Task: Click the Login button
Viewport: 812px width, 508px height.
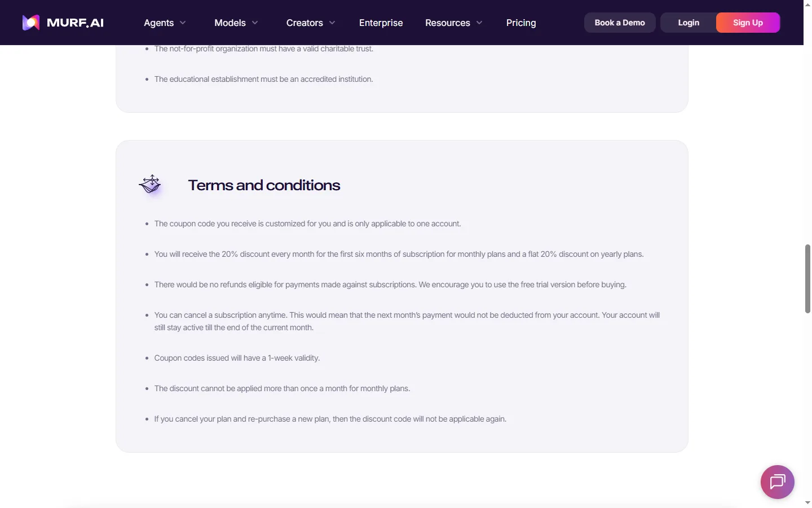Action: pos(689,23)
